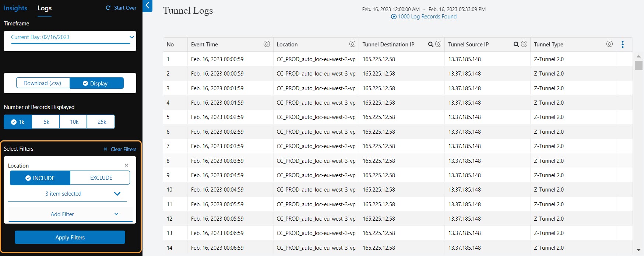The height and width of the screenshot is (256, 644).
Task: Open Tunnel Type column sort menu icon
Action: click(x=609, y=44)
